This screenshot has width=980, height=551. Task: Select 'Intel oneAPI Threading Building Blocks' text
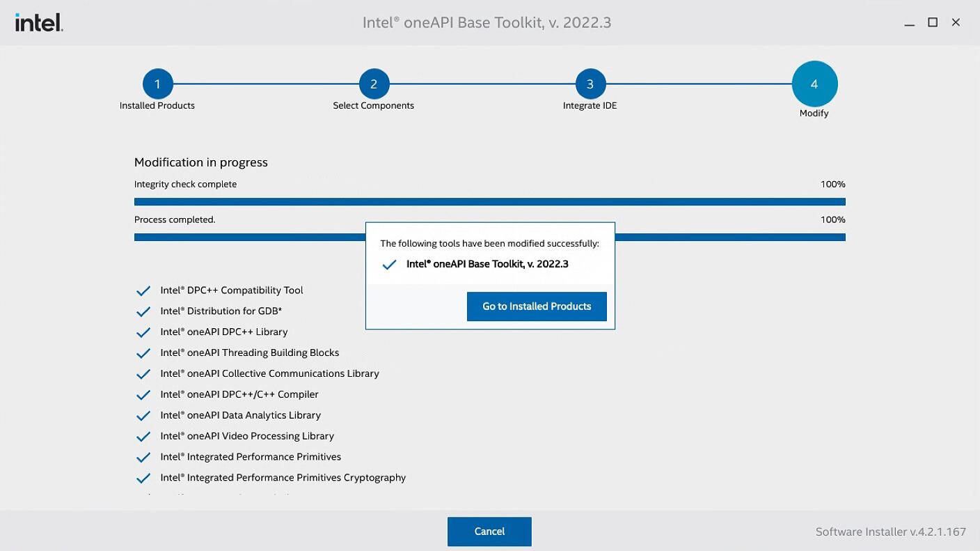pos(250,353)
